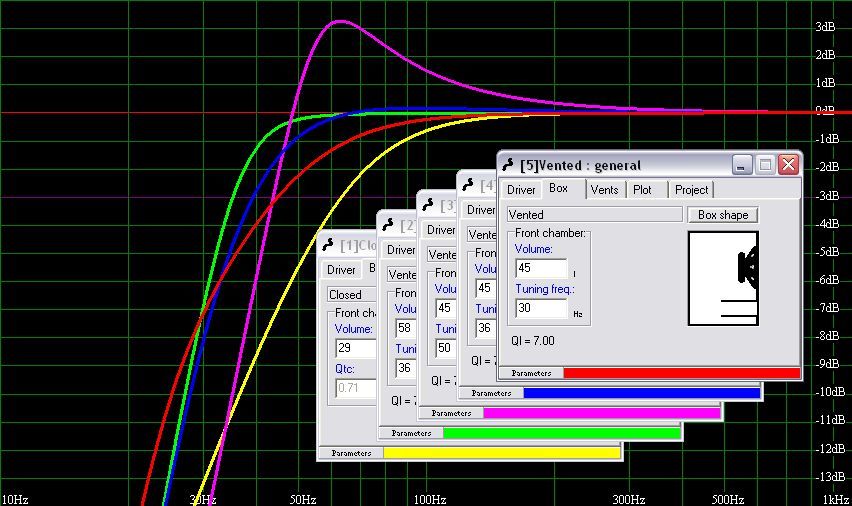Viewport: 852px width, 506px height.
Task: Minimize the [5]Vented window
Action: point(742,164)
